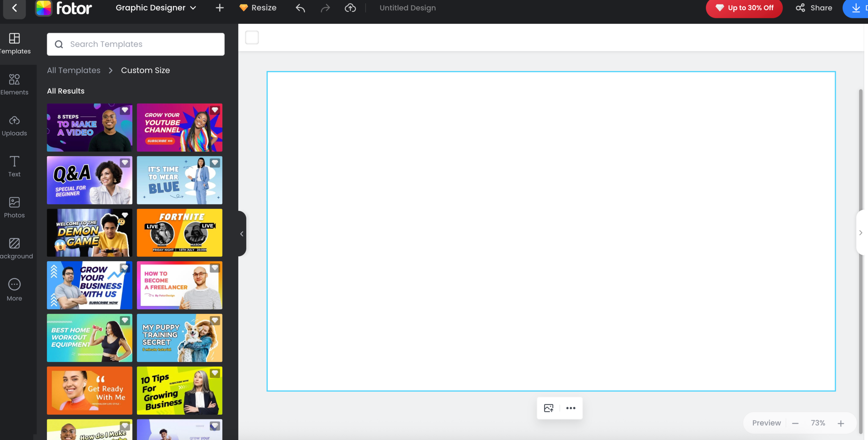Select the Get Ready With Me template
Screen dimensions: 868x440
pyautogui.click(x=90, y=390)
